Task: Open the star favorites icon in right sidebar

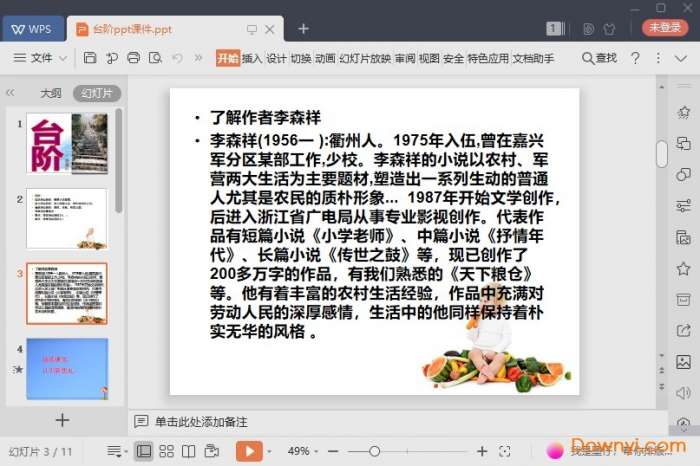Action: click(683, 269)
